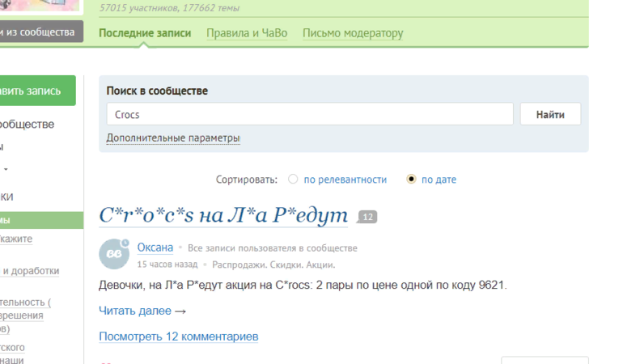Click the gray 12 comments badge
The height and width of the screenshot is (364, 623).
(x=367, y=217)
